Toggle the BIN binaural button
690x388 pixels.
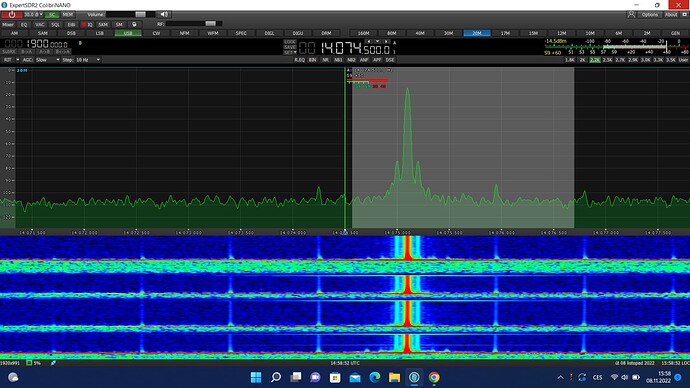(x=312, y=60)
